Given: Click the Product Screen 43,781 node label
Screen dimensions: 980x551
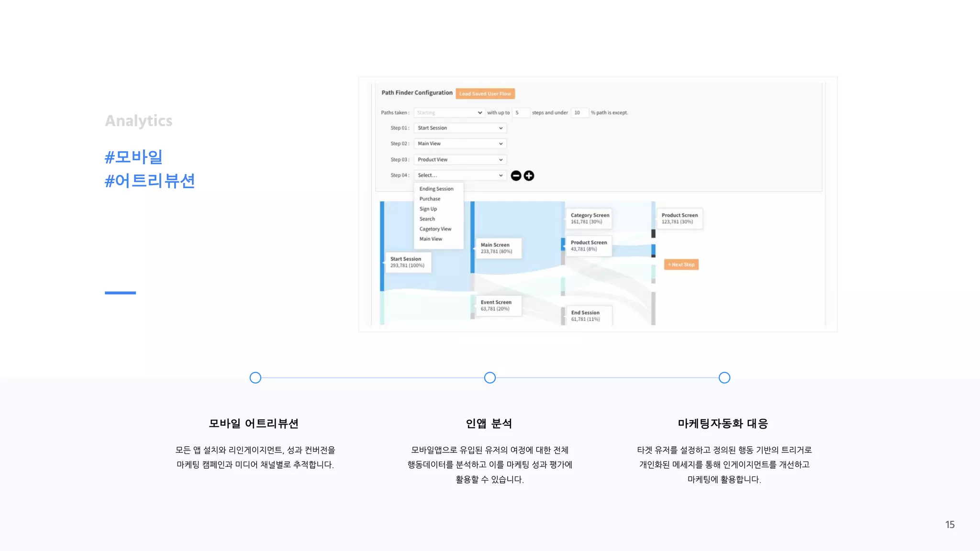Looking at the screenshot, I should click(x=589, y=246).
